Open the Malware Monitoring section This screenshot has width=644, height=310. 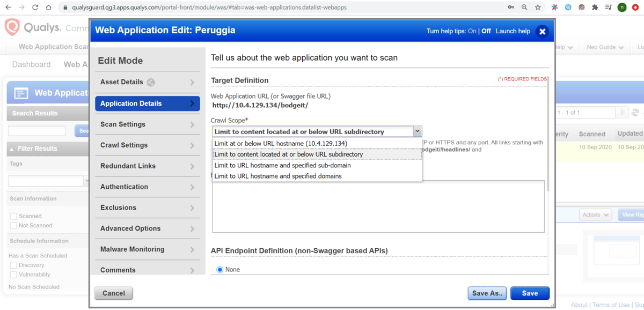[148, 249]
